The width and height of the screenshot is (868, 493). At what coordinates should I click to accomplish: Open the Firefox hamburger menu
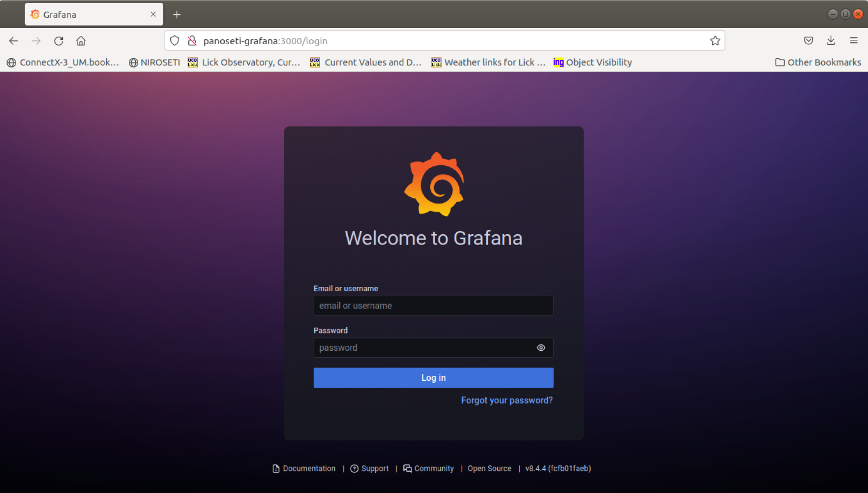(x=854, y=41)
